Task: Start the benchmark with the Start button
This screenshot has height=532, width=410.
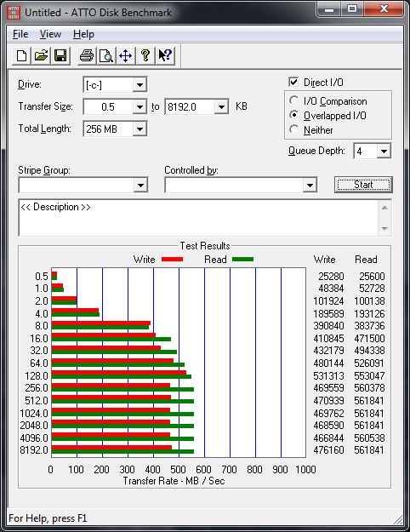Action: pyautogui.click(x=363, y=185)
